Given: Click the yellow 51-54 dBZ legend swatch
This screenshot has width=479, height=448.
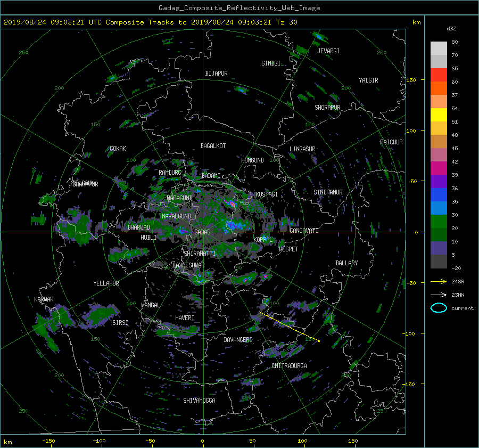Looking at the screenshot, I should click(439, 115).
